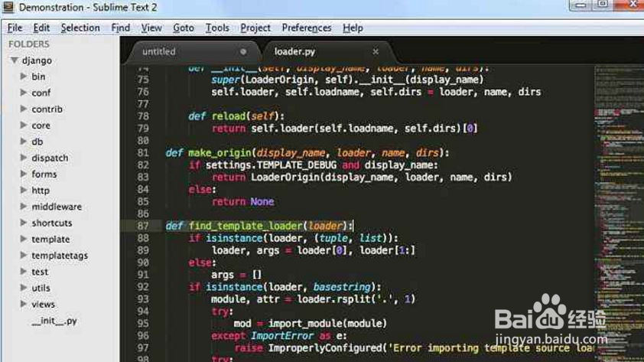Click line number 81 in gutter

(x=143, y=153)
